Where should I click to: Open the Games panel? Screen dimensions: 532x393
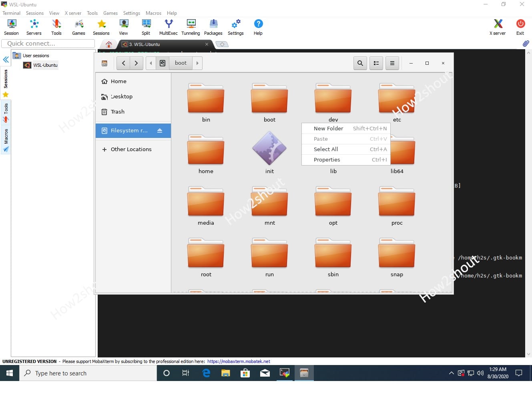(x=78, y=27)
